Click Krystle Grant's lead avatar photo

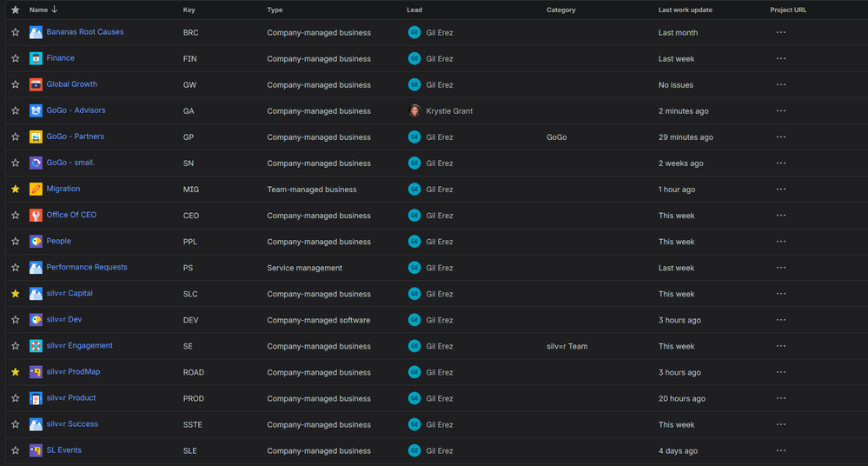point(414,110)
